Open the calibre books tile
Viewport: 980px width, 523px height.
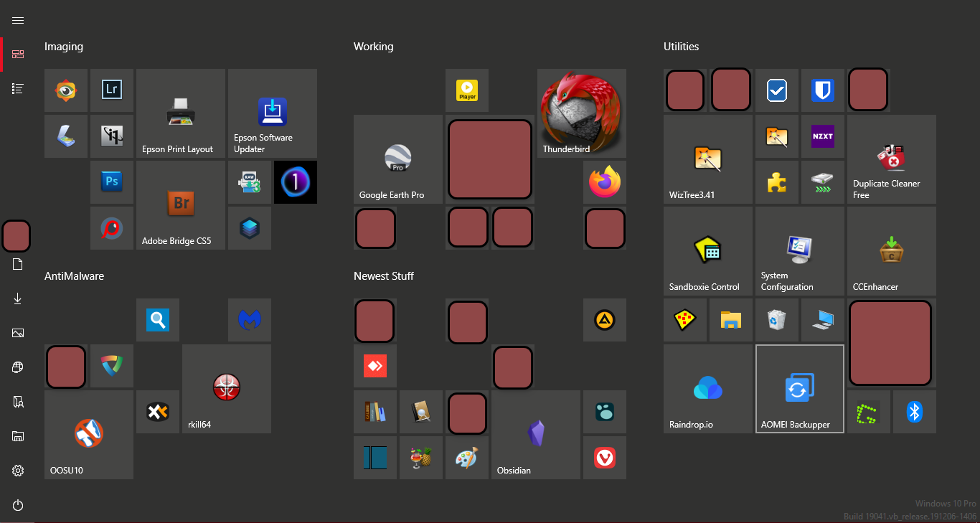pyautogui.click(x=375, y=412)
